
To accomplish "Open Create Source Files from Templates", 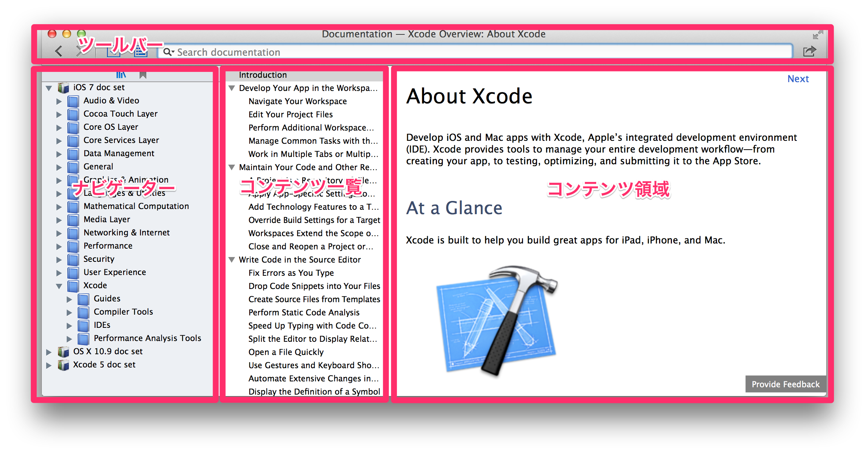I will [x=315, y=299].
